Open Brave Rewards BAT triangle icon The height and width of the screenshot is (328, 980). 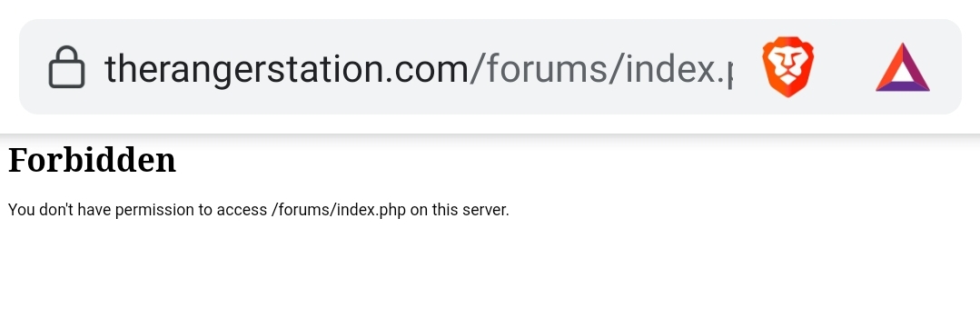pos(903,67)
